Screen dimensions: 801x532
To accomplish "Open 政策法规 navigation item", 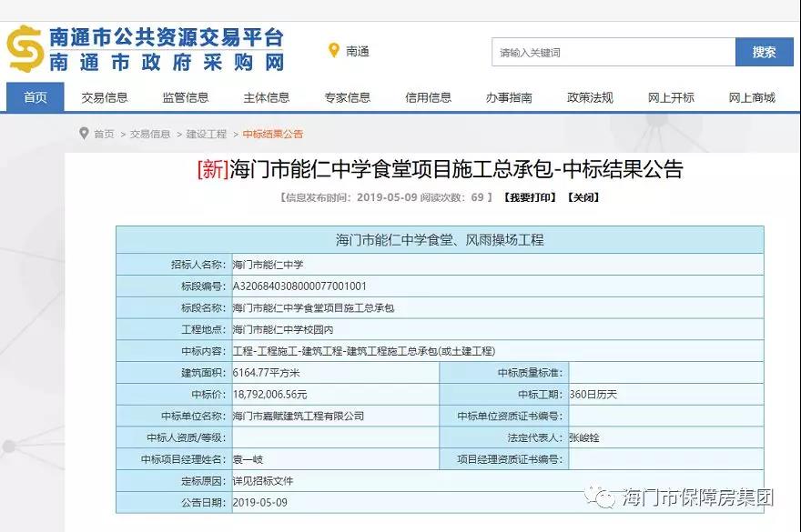I will (590, 98).
